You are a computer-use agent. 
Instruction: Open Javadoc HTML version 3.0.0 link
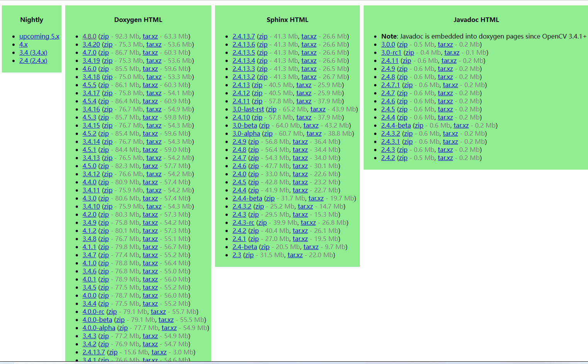click(x=388, y=44)
